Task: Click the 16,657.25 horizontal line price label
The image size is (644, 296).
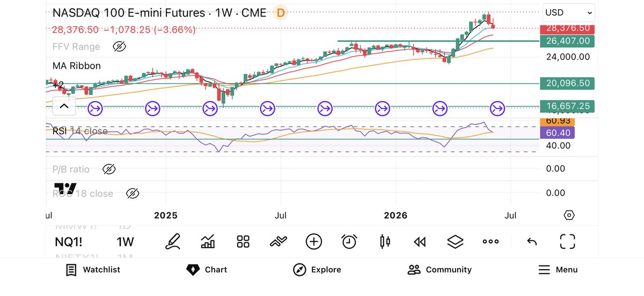Action: pos(568,106)
